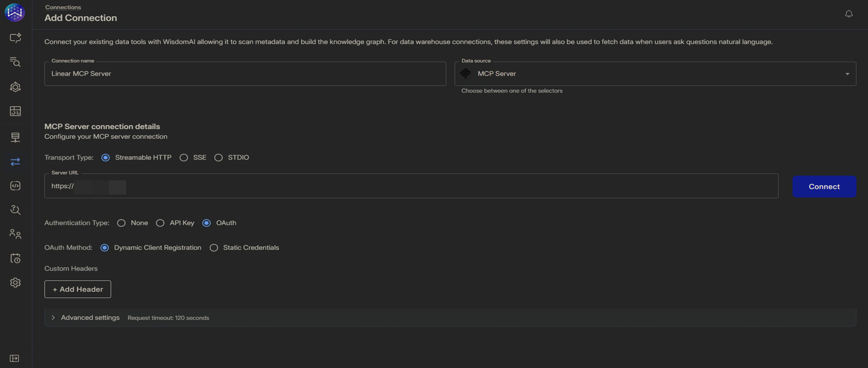The width and height of the screenshot is (868, 368).
Task: Open the users icon in sidebar
Action: coord(15,234)
